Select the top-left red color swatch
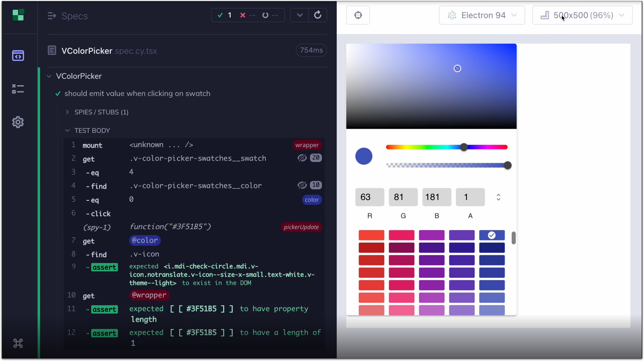644x361 pixels. click(371, 235)
